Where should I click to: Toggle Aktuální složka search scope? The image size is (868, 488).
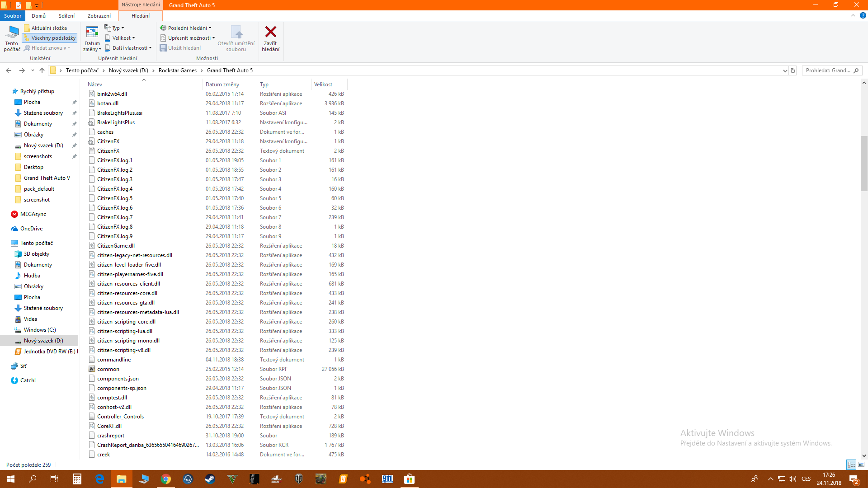pyautogui.click(x=45, y=28)
